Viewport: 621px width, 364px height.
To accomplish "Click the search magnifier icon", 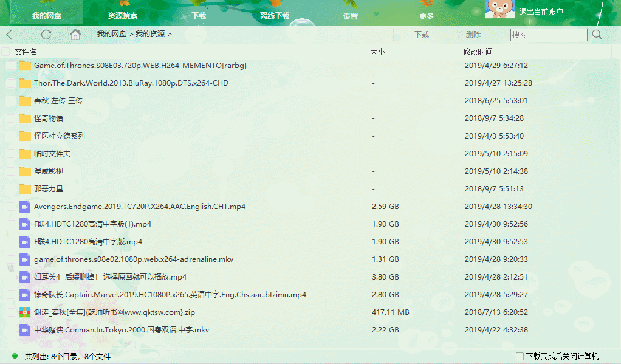I will coord(597,35).
